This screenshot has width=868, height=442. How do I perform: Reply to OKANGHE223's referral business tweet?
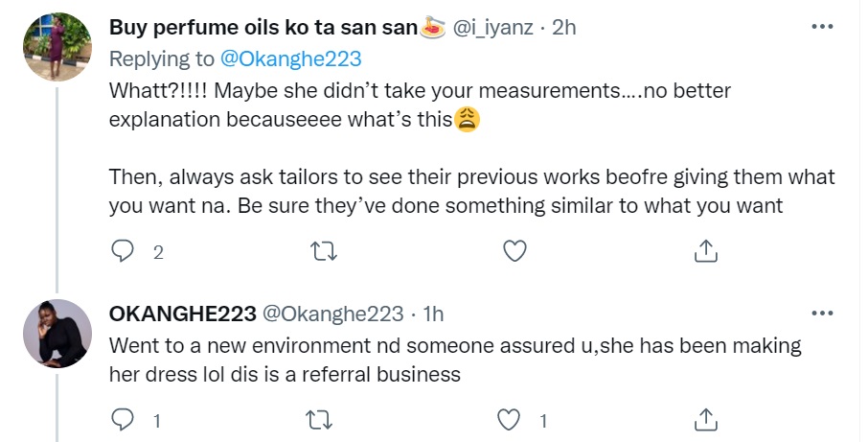(124, 419)
